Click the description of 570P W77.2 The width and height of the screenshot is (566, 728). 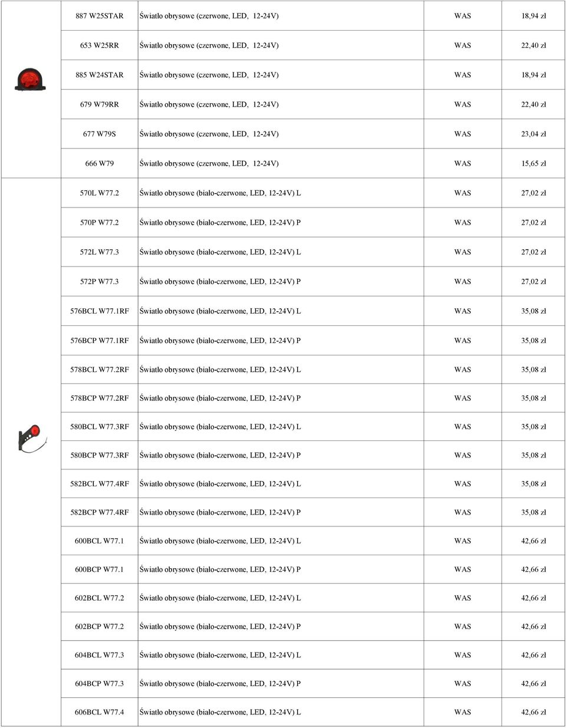(220, 222)
